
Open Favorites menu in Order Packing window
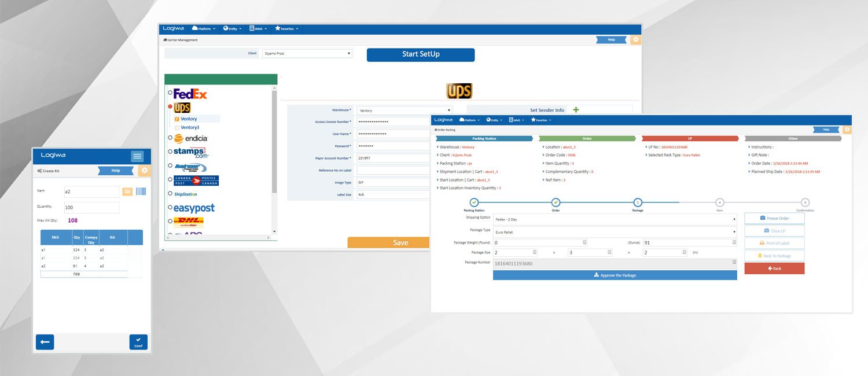[540, 120]
